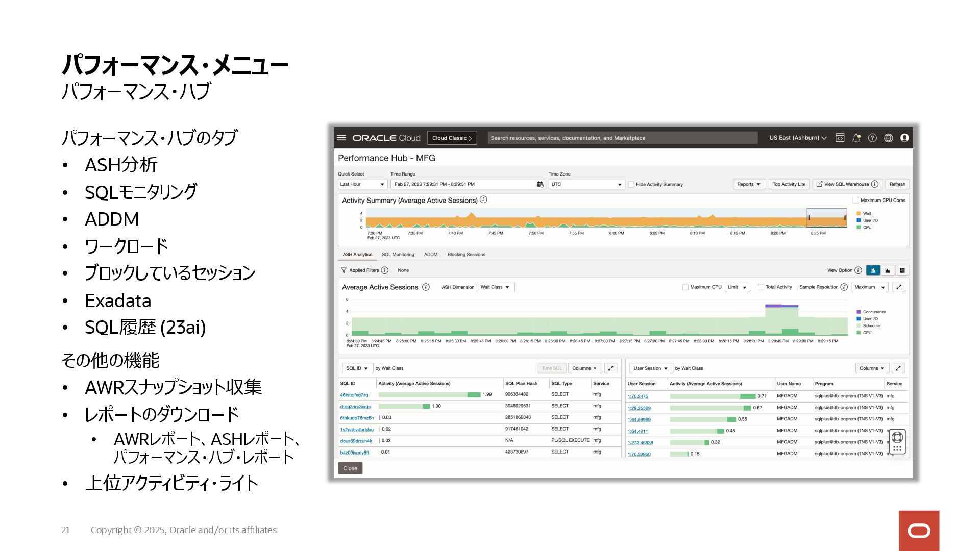Open the Cloud Shell developer tools icon

coord(840,138)
